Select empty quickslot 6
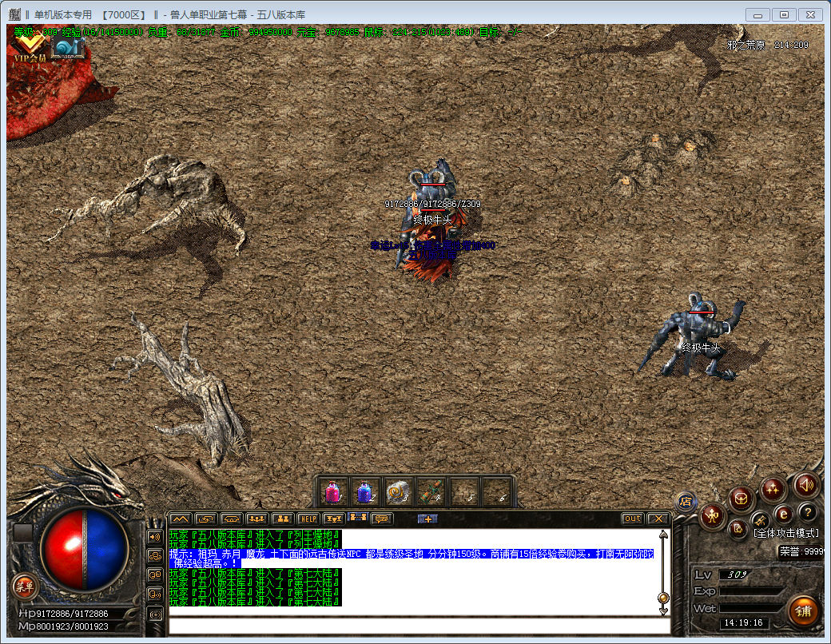The height and width of the screenshot is (644, 831). pos(497,491)
